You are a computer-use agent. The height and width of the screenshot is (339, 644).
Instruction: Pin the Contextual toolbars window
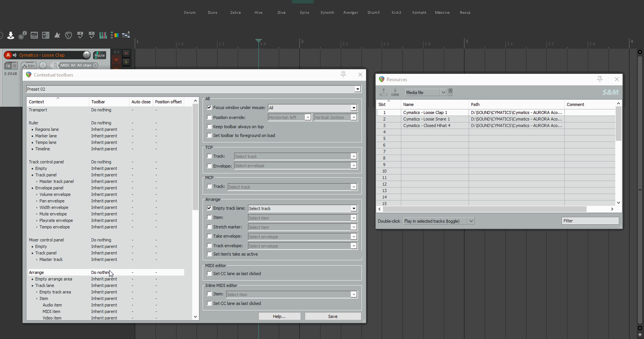343,75
